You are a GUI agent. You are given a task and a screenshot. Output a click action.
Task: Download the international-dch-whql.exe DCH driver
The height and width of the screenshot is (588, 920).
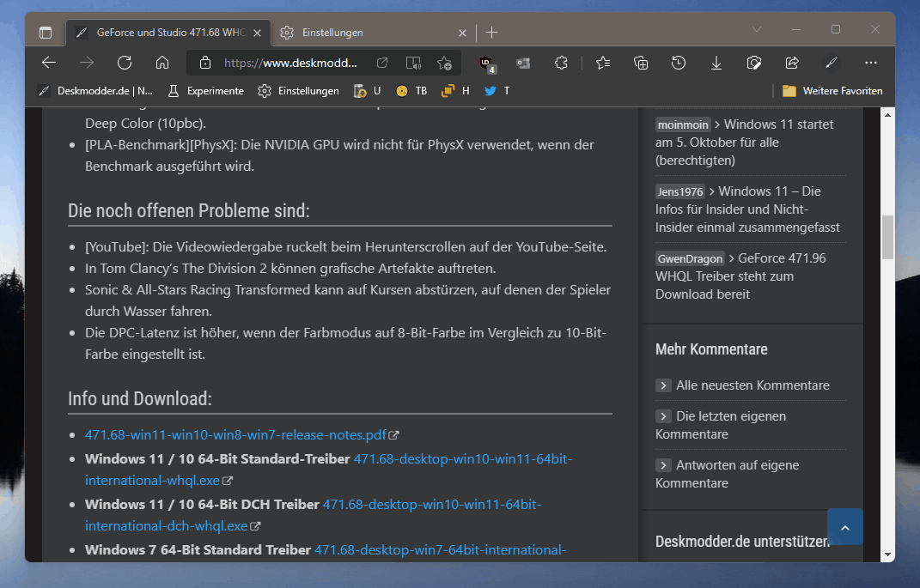click(314, 515)
